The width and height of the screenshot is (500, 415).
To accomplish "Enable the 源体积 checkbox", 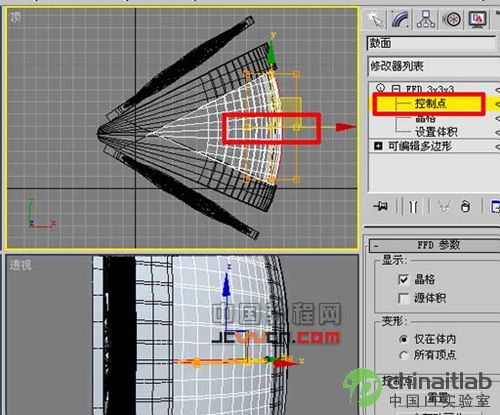I will click(403, 298).
